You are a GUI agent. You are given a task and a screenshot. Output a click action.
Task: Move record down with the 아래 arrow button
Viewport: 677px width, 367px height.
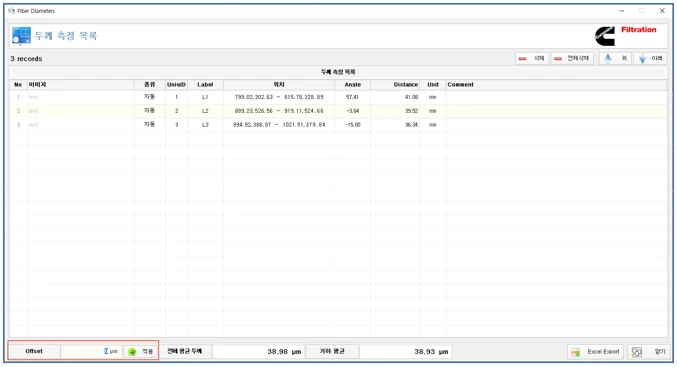(x=650, y=58)
